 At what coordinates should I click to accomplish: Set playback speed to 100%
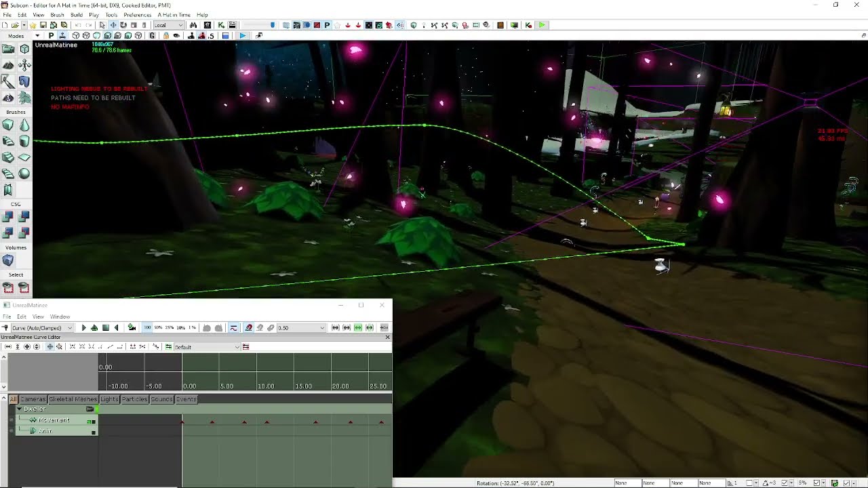click(147, 327)
